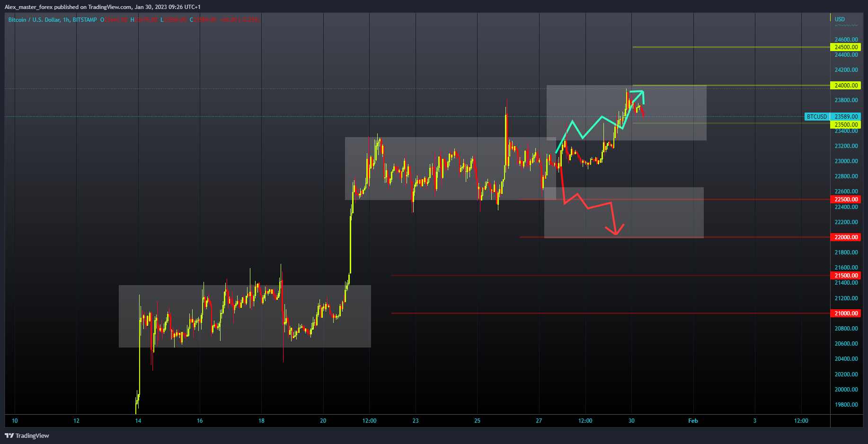Click the Feb label on the time axis
This screenshot has height=444, width=868.
(693, 421)
